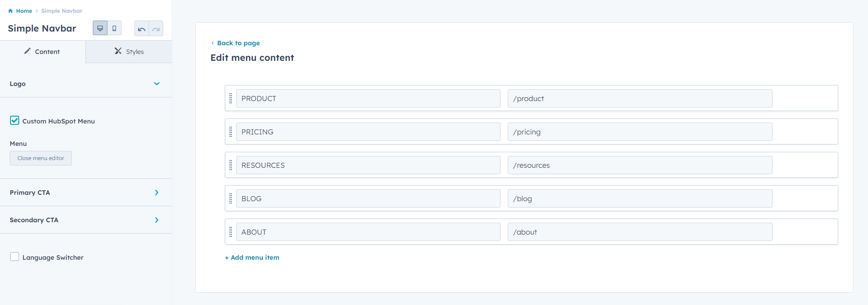Open the Styles tab

click(129, 52)
